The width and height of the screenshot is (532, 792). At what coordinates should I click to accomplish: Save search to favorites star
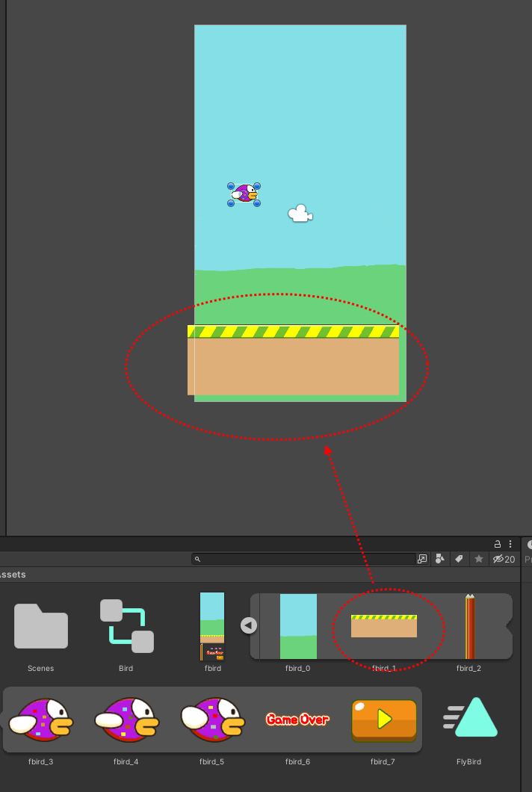[x=478, y=559]
